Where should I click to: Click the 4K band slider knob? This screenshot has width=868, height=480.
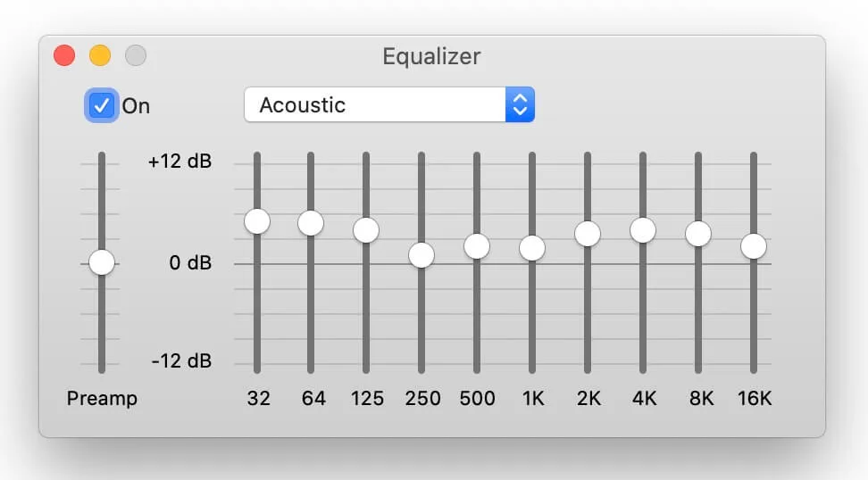(643, 230)
